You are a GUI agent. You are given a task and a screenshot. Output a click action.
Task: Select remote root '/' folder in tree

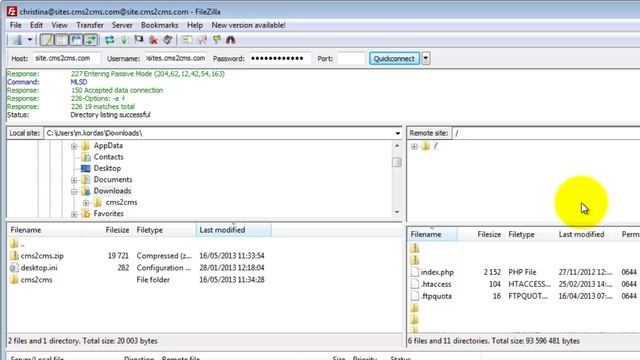(436, 146)
